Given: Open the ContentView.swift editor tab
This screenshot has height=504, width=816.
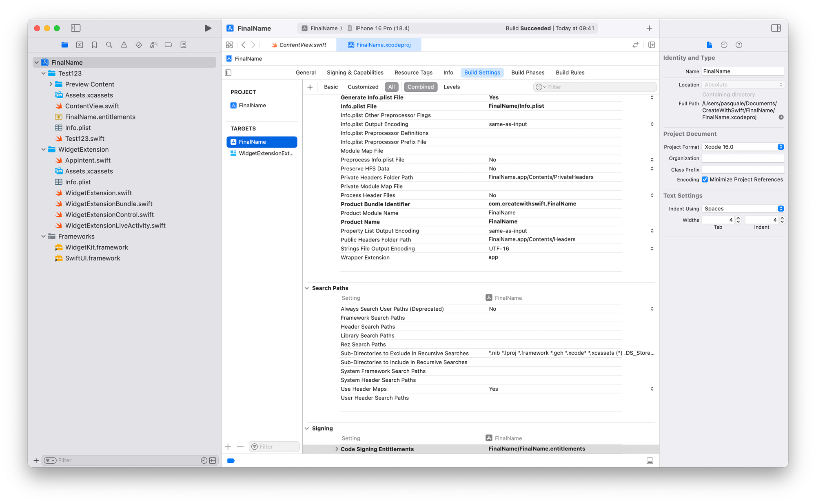Looking at the screenshot, I should (302, 45).
